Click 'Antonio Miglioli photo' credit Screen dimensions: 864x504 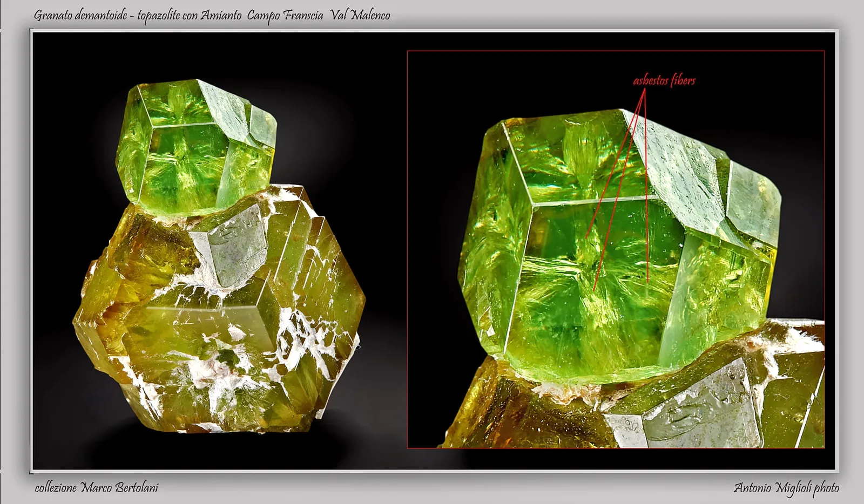(786, 488)
